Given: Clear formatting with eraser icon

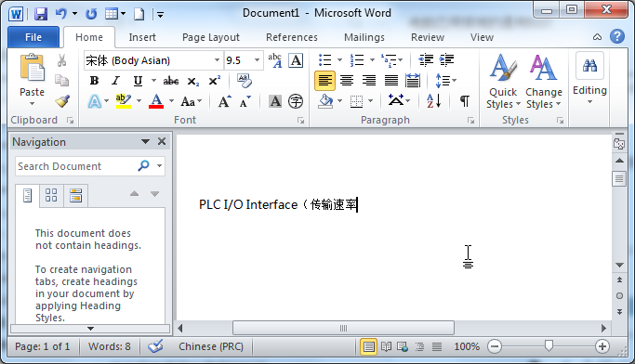Looking at the screenshot, I should coord(245,81).
